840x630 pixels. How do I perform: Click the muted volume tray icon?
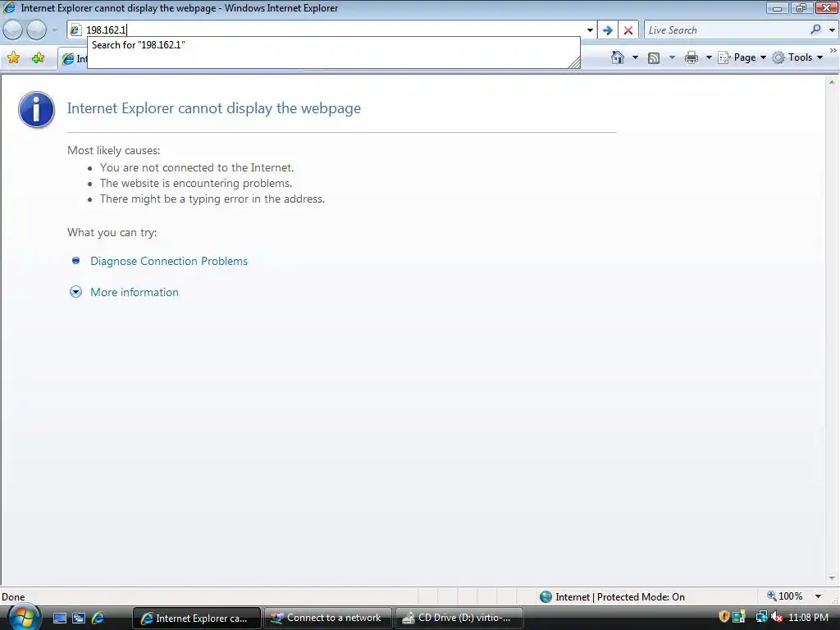(x=777, y=617)
